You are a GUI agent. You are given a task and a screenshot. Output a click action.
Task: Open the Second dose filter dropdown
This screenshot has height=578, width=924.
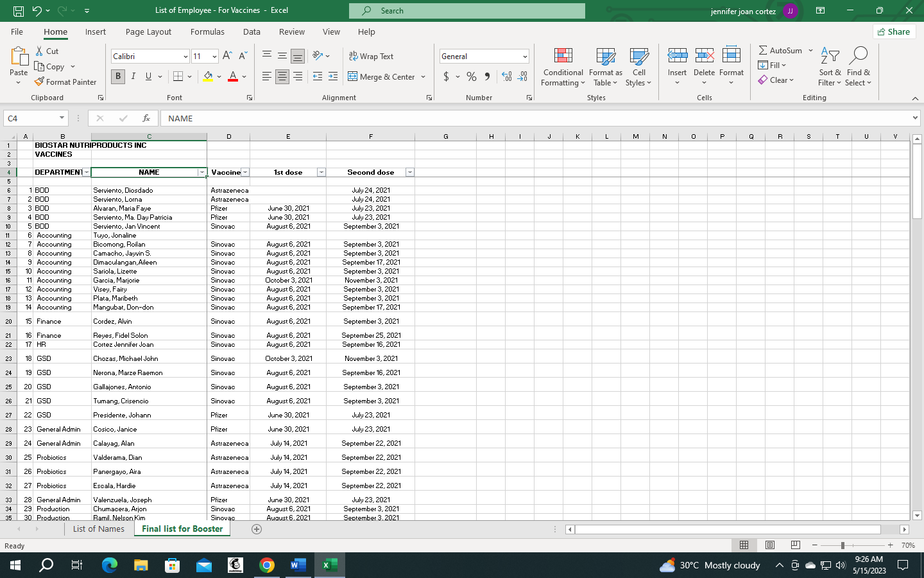[x=410, y=172]
